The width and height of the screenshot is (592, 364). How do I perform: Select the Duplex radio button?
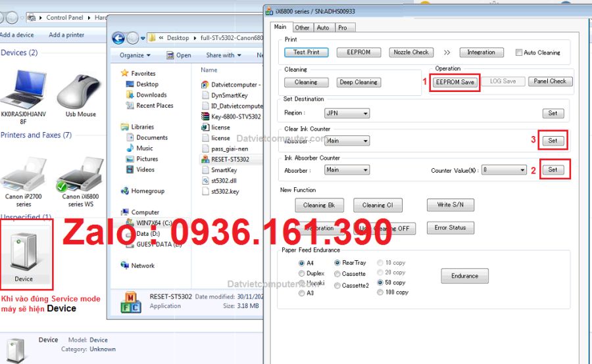pyautogui.click(x=301, y=273)
